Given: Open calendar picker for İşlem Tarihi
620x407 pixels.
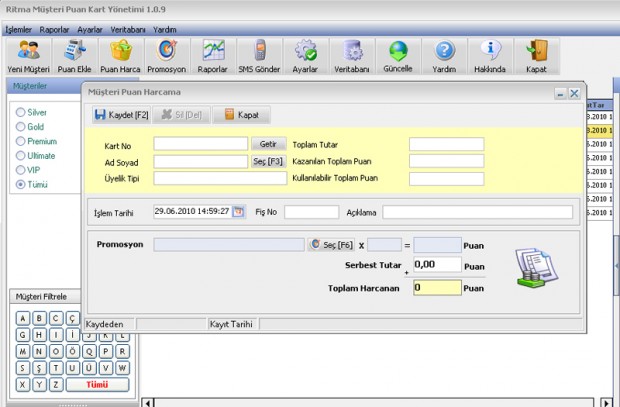Looking at the screenshot, I should tap(238, 212).
